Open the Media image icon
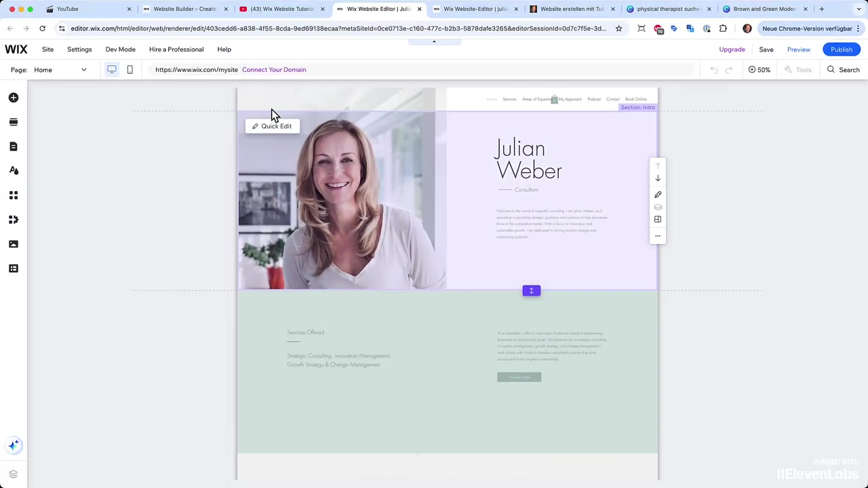868x488 pixels. click(14, 244)
